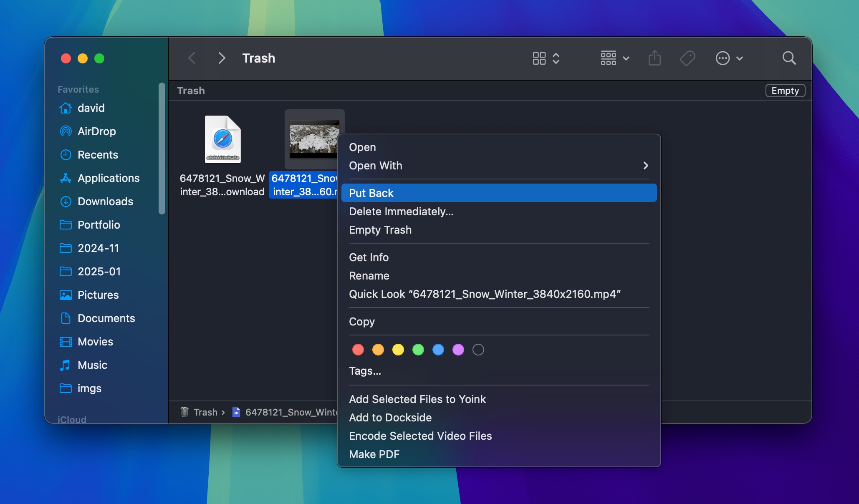The image size is (859, 504).
Task: Open the group-by options dropdown
Action: 615,58
